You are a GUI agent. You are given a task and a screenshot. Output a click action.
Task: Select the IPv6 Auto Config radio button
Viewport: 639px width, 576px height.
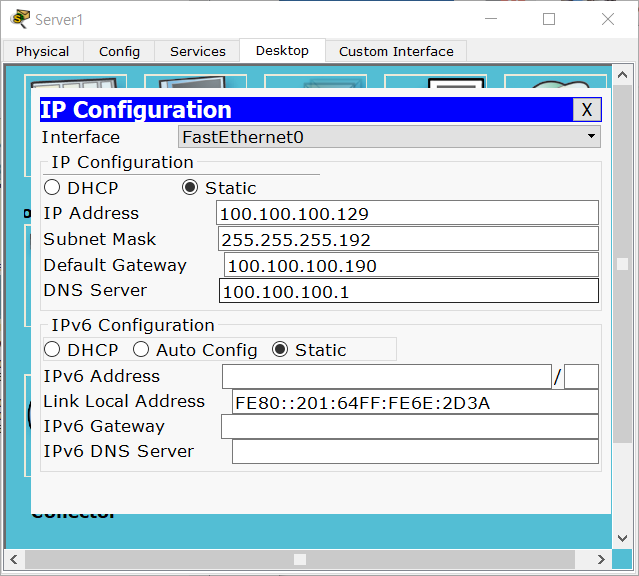[x=141, y=349]
